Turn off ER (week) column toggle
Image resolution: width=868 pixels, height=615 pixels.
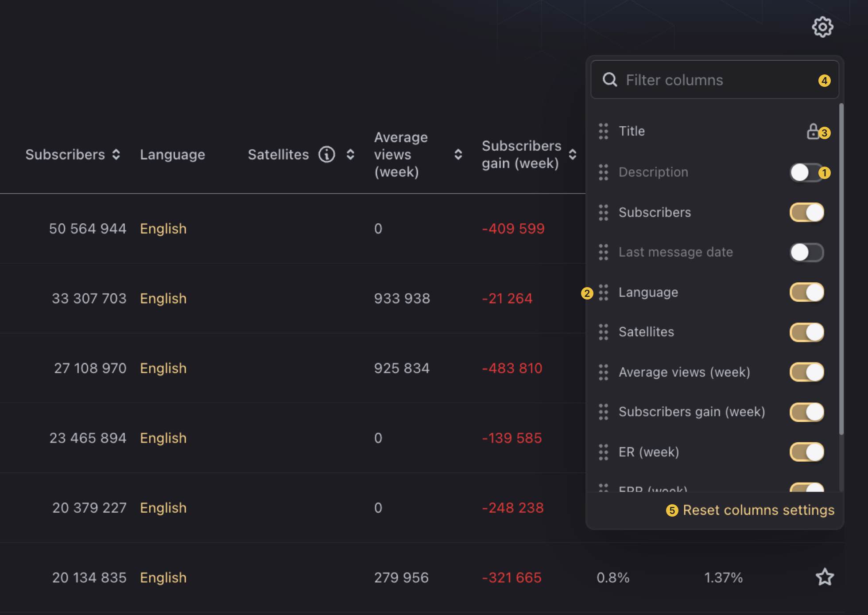[807, 452]
